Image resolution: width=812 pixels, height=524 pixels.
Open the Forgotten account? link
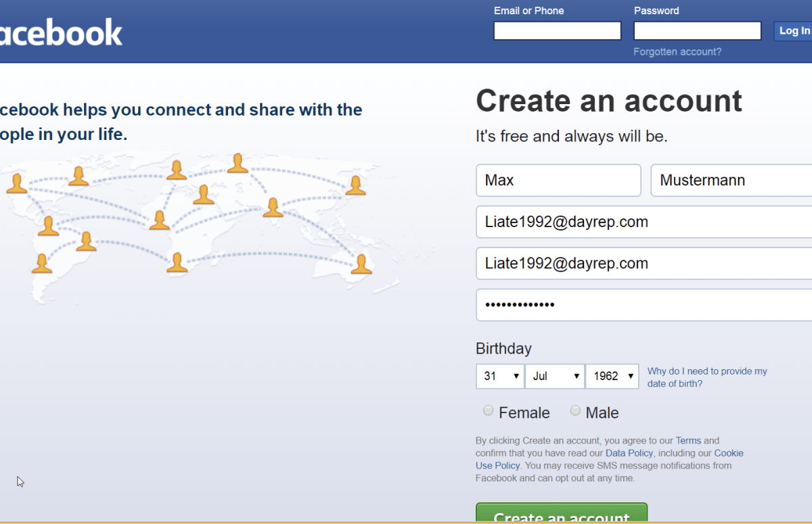(x=677, y=51)
